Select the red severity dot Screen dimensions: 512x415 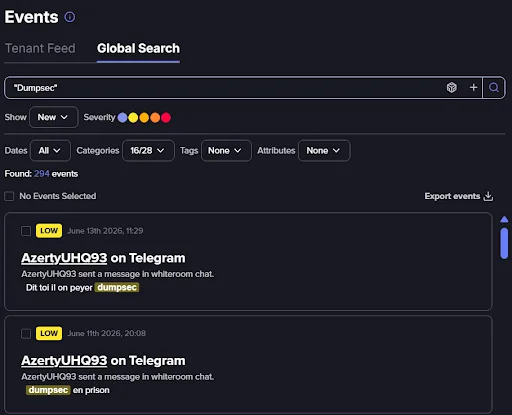(166, 117)
